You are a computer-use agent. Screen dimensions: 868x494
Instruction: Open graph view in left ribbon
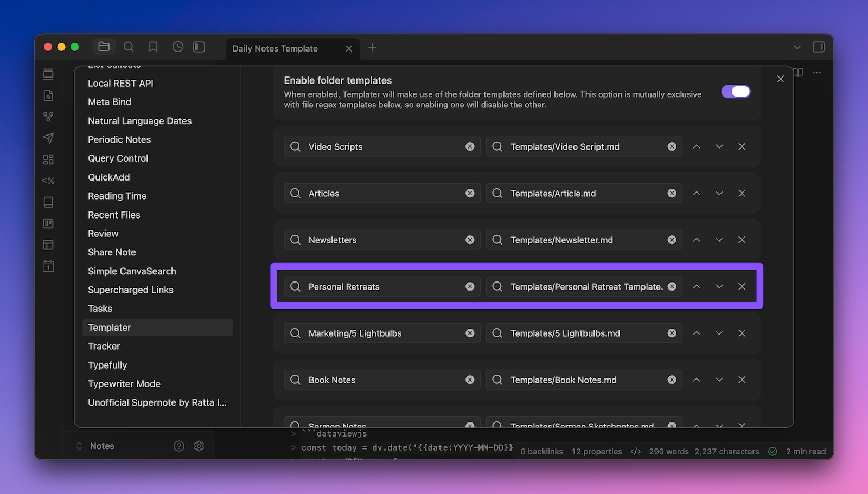[x=48, y=117]
